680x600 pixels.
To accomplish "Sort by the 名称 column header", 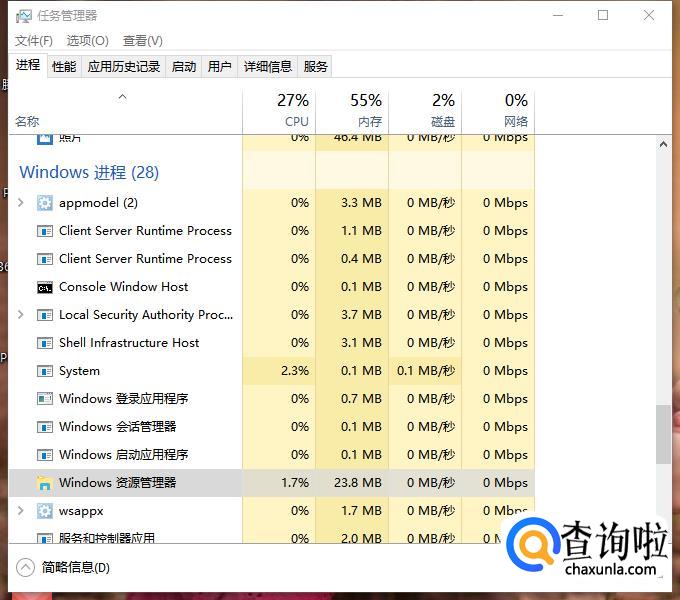I will pyautogui.click(x=125, y=111).
